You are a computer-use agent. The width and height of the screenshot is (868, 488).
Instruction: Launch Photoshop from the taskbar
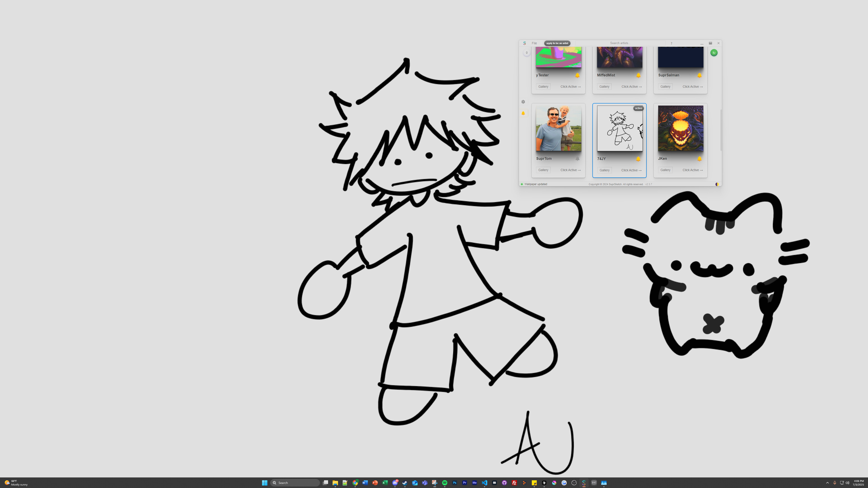point(454,483)
